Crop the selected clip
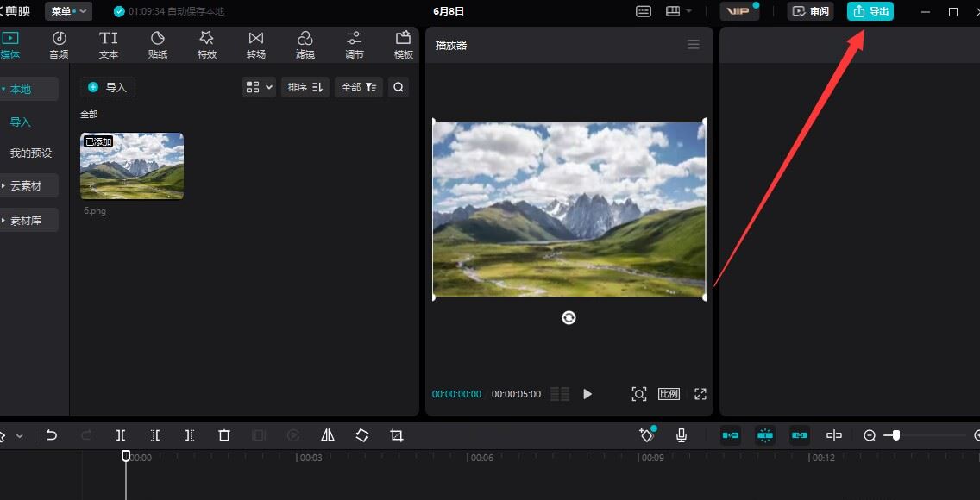The width and height of the screenshot is (980, 500). pos(397,435)
